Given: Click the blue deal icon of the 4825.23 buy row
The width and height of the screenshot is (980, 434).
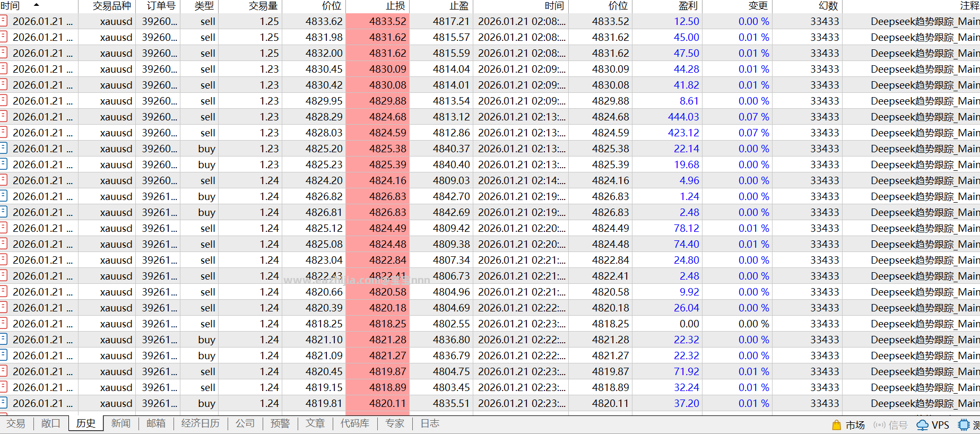Looking at the screenshot, I should click(3, 164).
